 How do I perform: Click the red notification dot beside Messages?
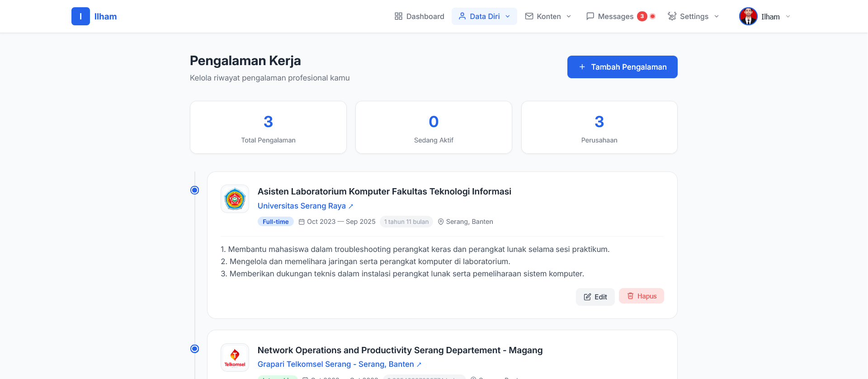click(x=652, y=16)
